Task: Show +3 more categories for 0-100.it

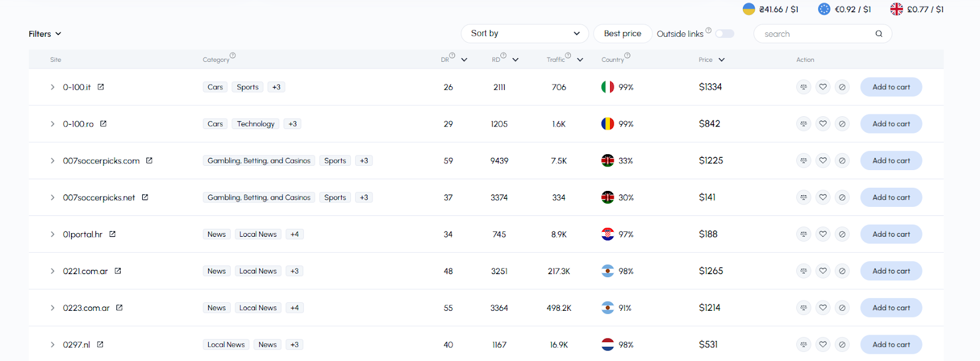Action: click(276, 87)
